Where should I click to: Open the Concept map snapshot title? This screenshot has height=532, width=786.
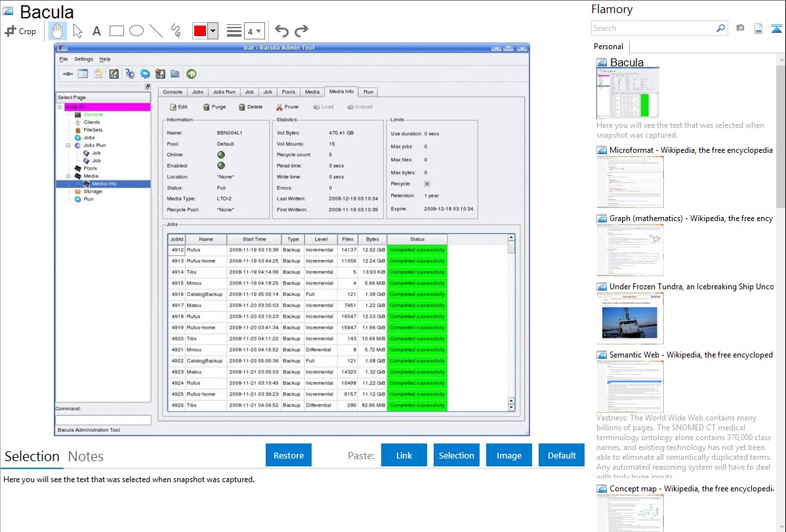[x=691, y=489]
